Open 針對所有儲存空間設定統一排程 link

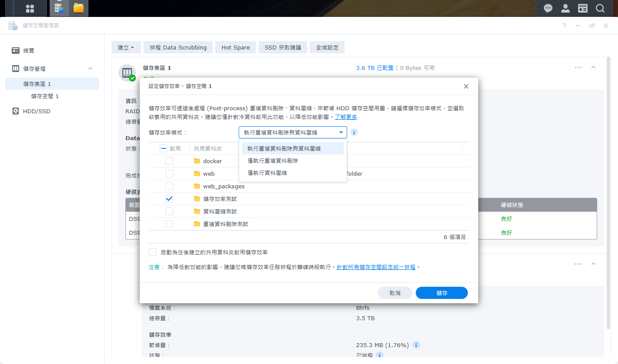pos(376,267)
